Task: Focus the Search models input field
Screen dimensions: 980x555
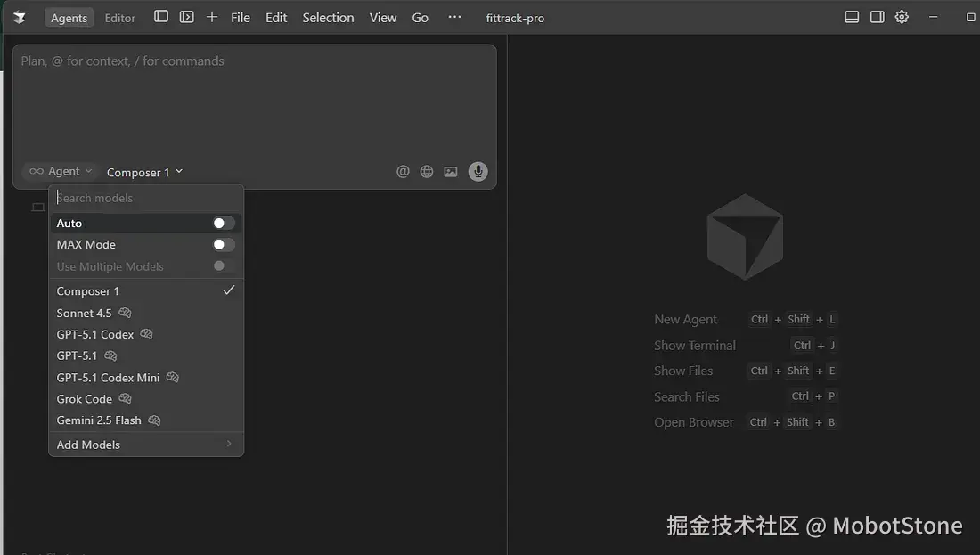Action: coord(146,198)
